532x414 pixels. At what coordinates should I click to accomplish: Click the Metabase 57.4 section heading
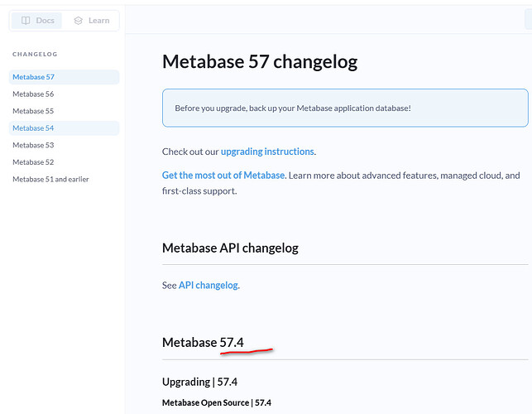(203, 343)
